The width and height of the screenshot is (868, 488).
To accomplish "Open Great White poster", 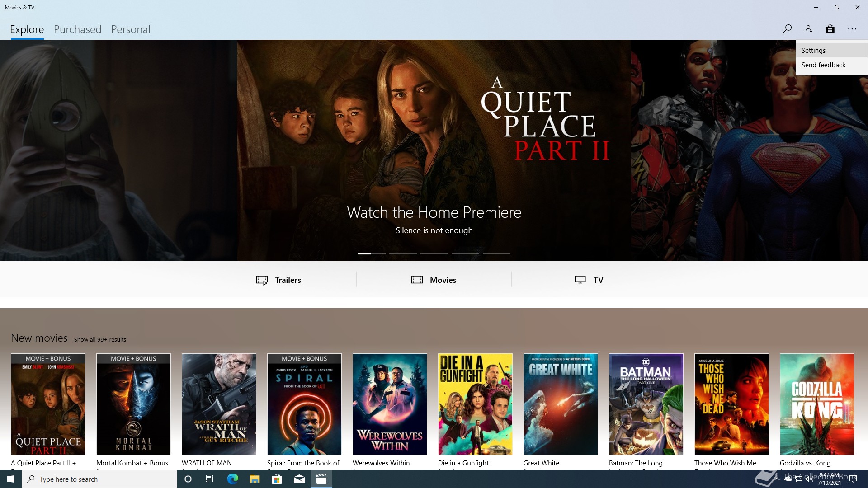I will click(561, 404).
